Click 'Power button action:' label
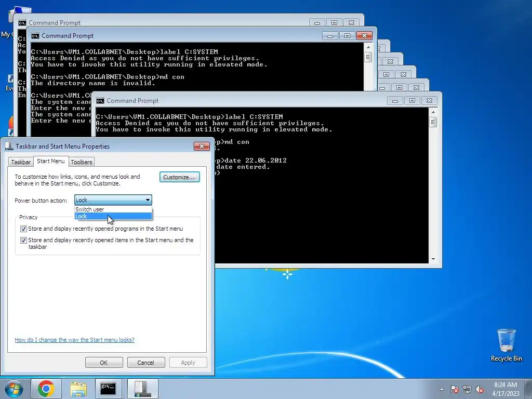The image size is (532, 399). [x=41, y=201]
